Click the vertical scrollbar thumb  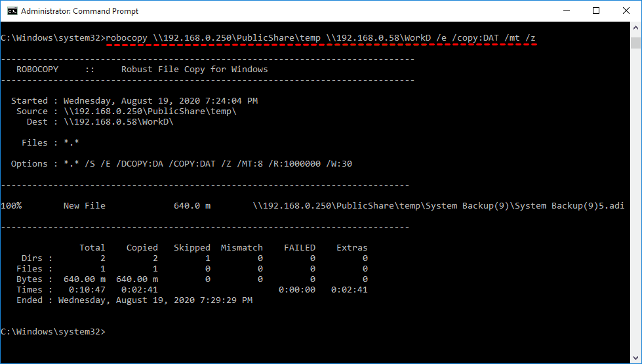tap(635, 43)
